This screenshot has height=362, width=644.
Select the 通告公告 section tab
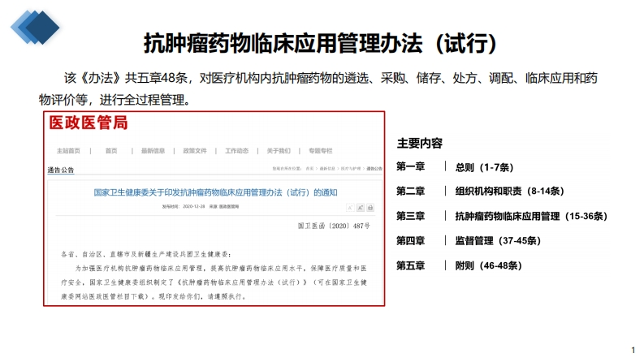(x=61, y=170)
